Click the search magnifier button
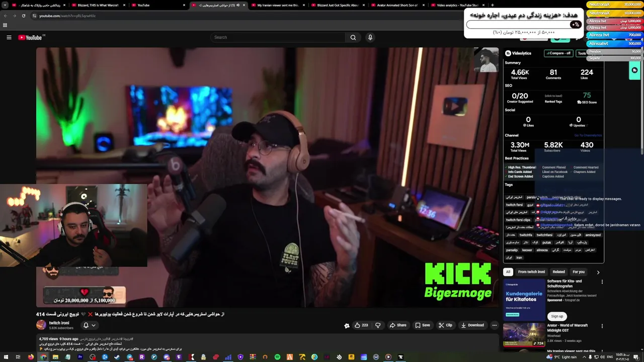The image size is (644, 362). [x=353, y=37]
